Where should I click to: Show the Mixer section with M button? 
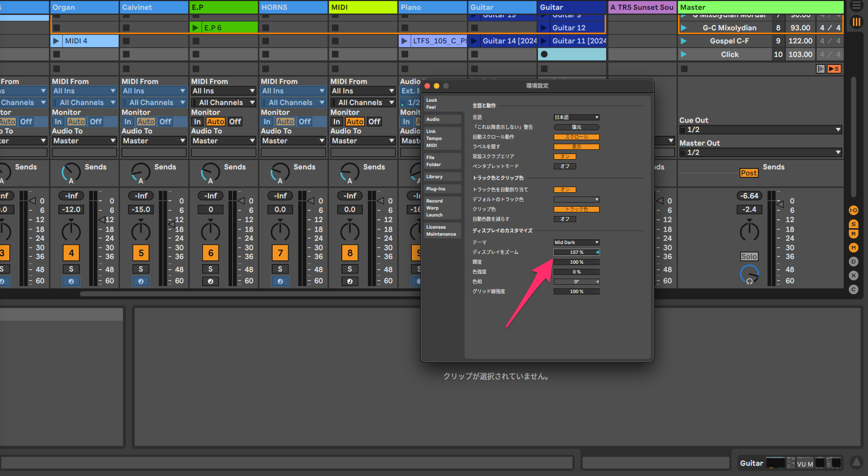tap(854, 248)
